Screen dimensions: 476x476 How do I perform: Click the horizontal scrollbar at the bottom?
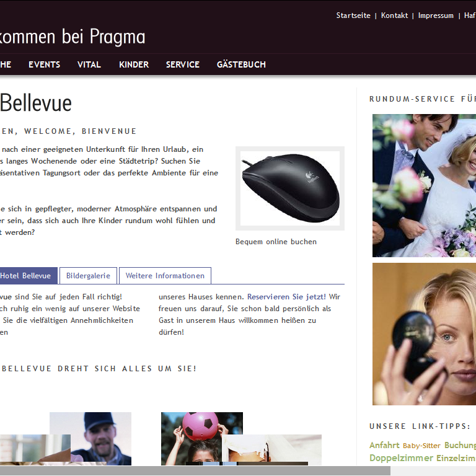(x=195, y=470)
